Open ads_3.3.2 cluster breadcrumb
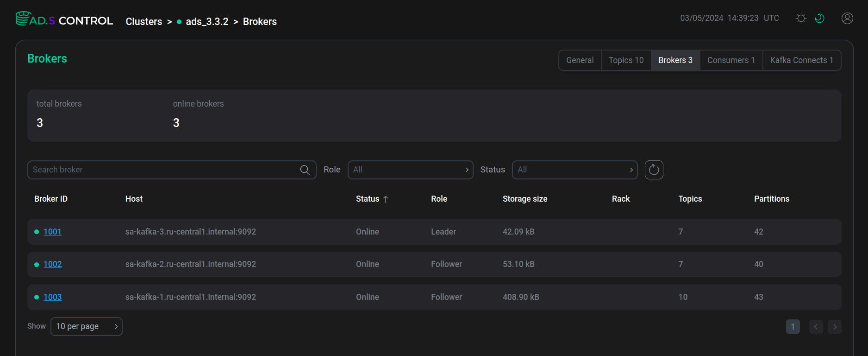This screenshot has height=356, width=868. point(207,22)
